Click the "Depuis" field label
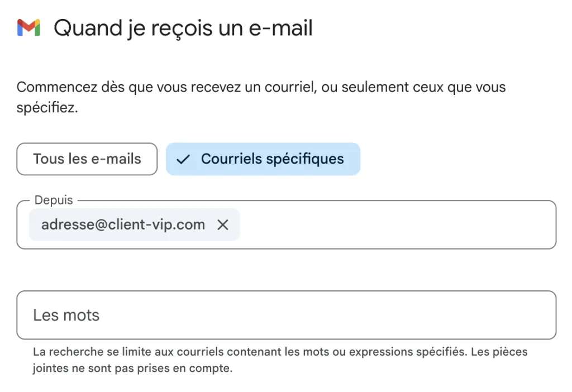Image resolution: width=572 pixels, height=392 pixels. point(54,200)
